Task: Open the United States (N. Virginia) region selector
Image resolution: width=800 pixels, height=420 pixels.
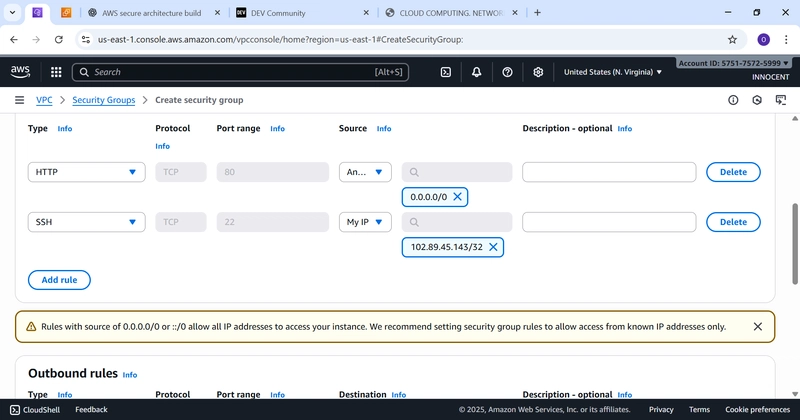Action: tap(613, 72)
